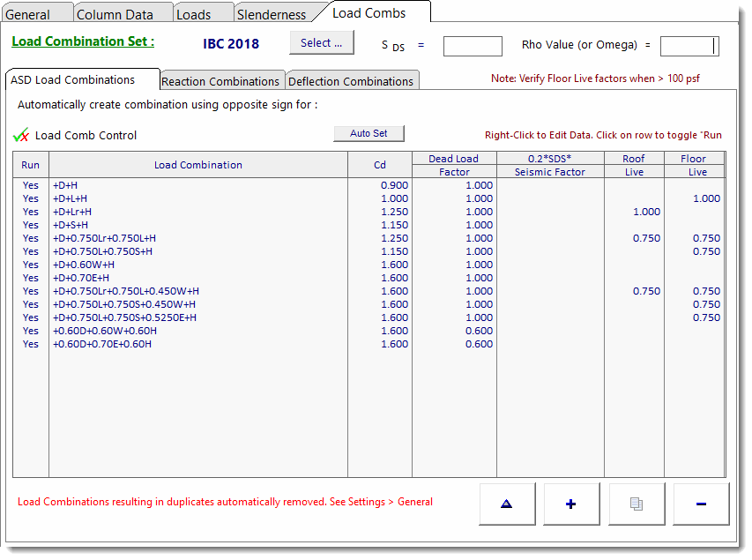
Task: Click the Load Combination Set link
Action: 83,41
